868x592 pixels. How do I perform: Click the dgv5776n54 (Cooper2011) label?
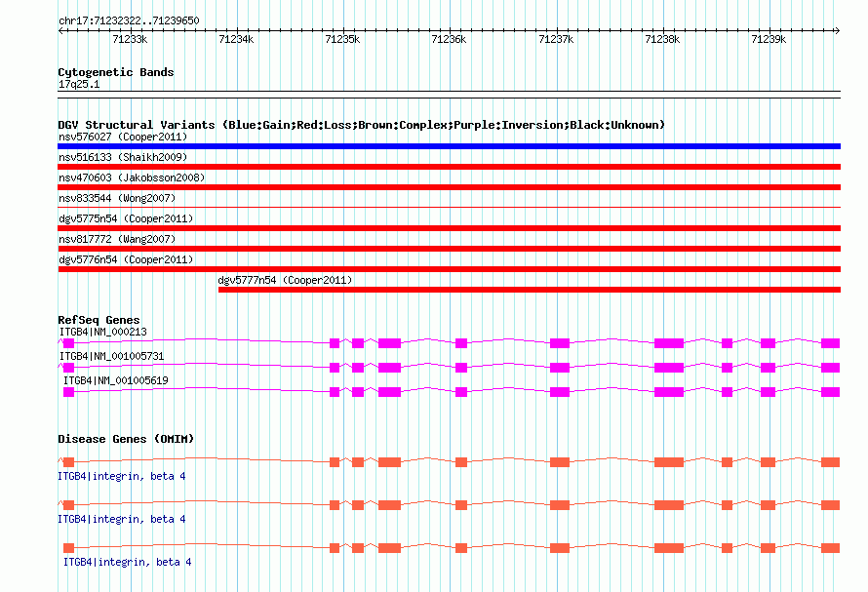click(x=126, y=259)
